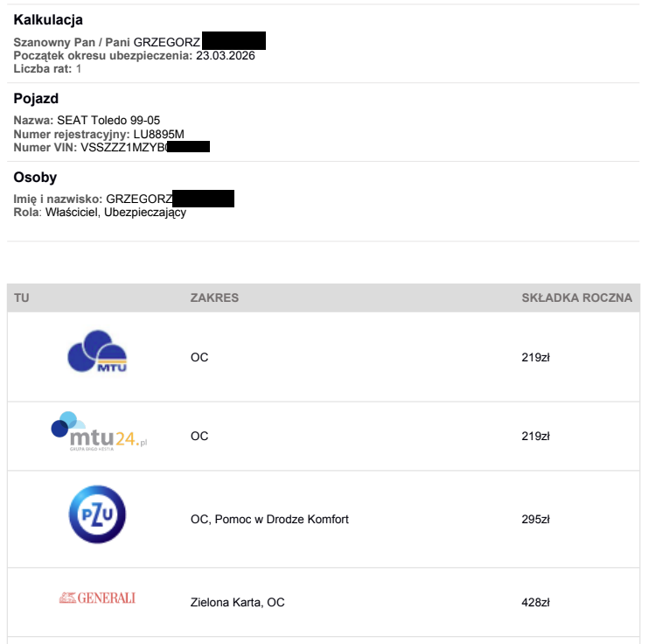Select the mtu24 219zł premium

pos(535,437)
